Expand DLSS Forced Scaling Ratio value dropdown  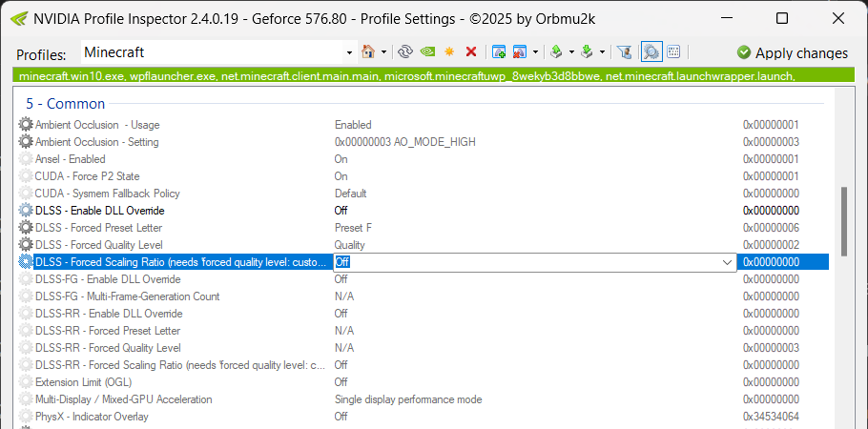coord(728,262)
